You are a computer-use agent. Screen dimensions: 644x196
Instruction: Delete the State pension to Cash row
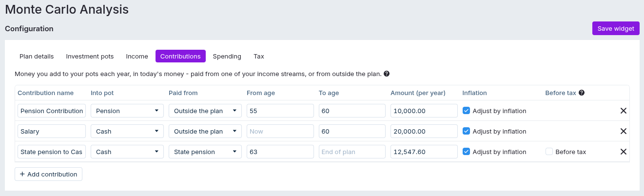623,152
